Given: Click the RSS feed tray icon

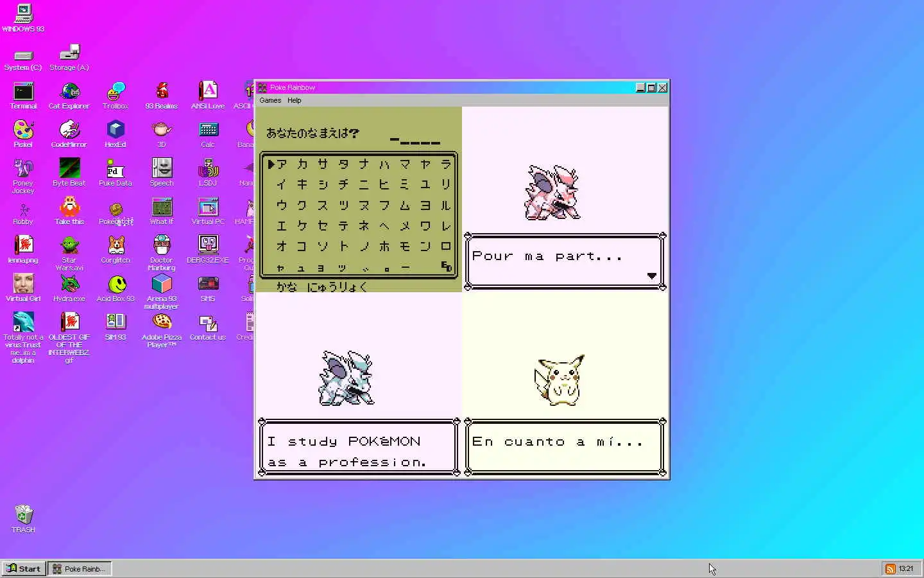Looking at the screenshot, I should click(891, 569).
